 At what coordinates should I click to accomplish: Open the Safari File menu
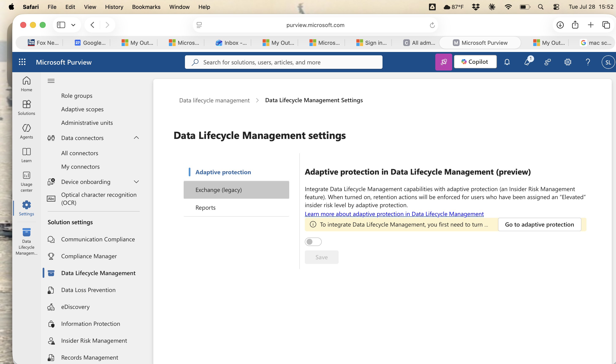pos(52,7)
